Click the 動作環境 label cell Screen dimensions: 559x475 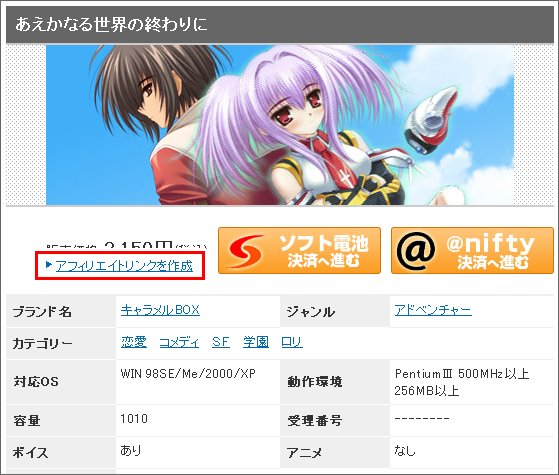coord(335,382)
